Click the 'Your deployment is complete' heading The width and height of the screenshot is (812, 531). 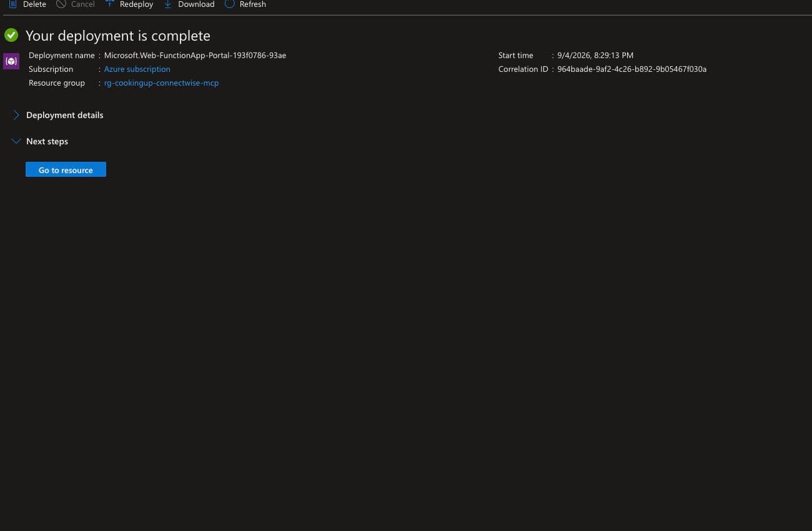(x=118, y=36)
